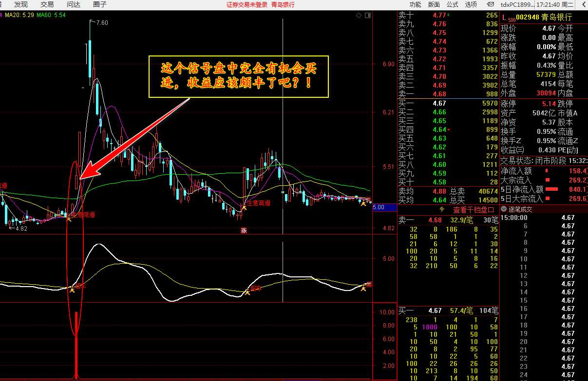Click the 涨 marker below the chart
This screenshot has width=588, height=381.
point(243,231)
